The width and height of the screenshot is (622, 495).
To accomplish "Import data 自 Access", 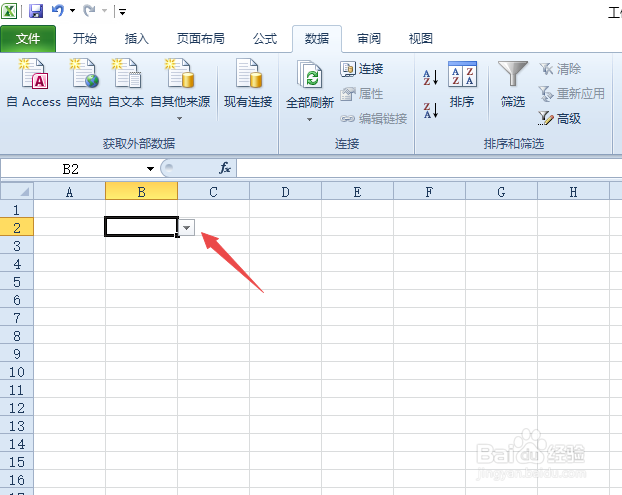I will point(34,83).
